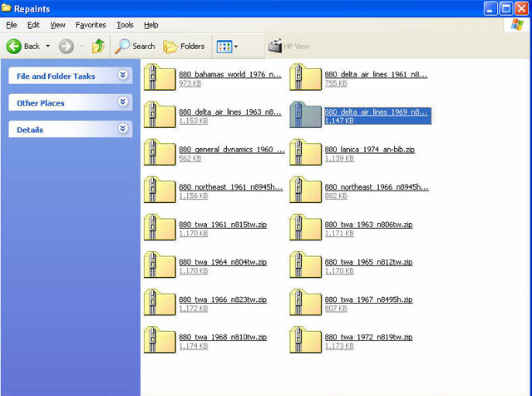Select 880_twa_1961_n815tw.zip icon

tap(160, 227)
